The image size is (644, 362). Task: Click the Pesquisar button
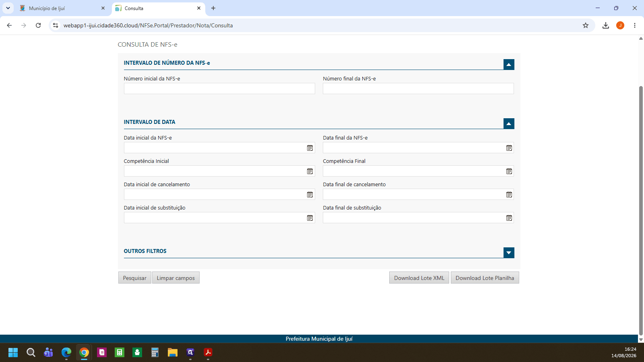click(x=135, y=278)
